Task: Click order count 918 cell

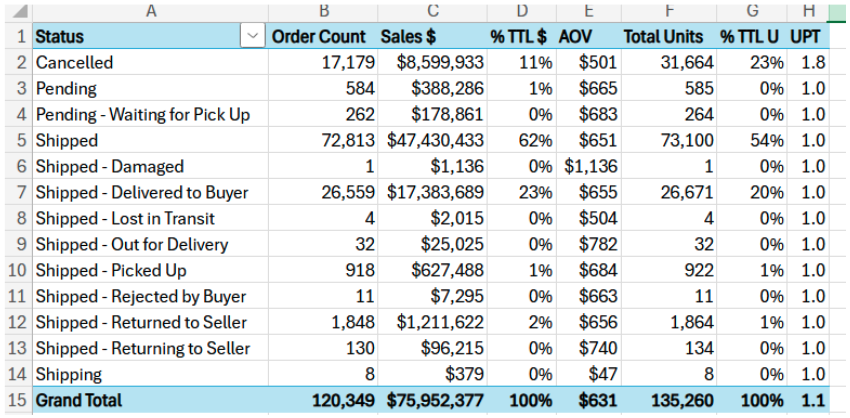Action: (x=323, y=270)
